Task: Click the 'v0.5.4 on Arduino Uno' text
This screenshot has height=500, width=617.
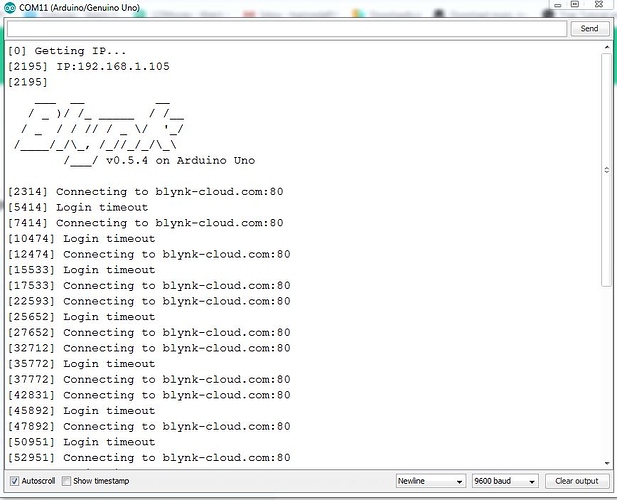Action: coord(181,161)
